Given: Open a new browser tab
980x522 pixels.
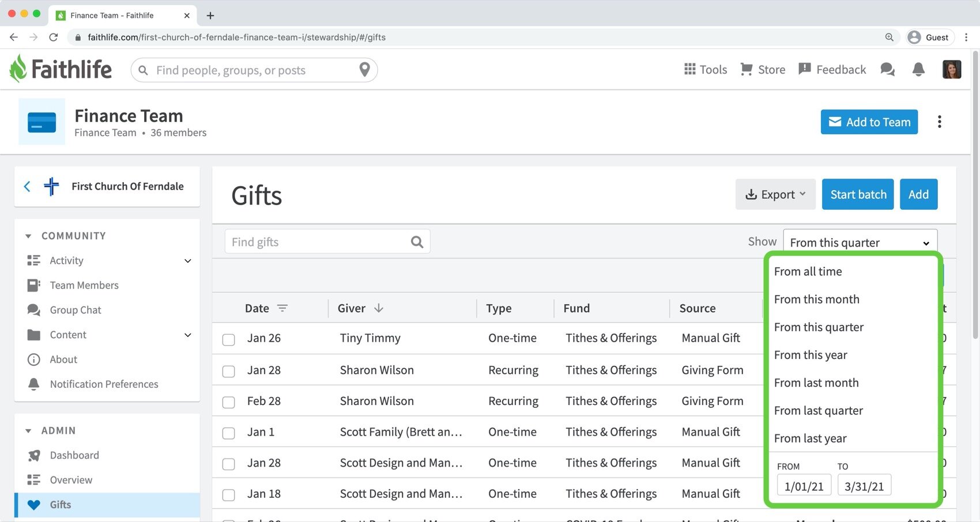Looking at the screenshot, I should tap(210, 16).
